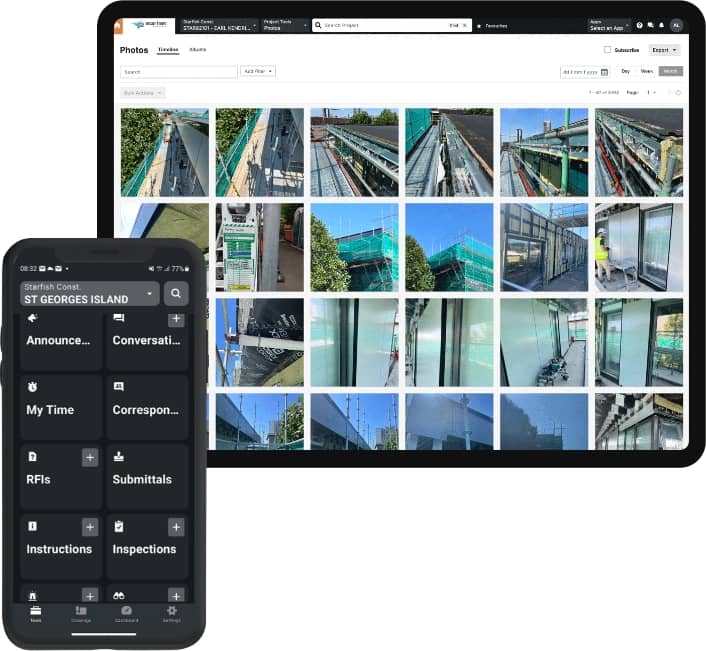The image size is (706, 651).
Task: Add new Instruction using plus icon
Action: click(x=89, y=527)
